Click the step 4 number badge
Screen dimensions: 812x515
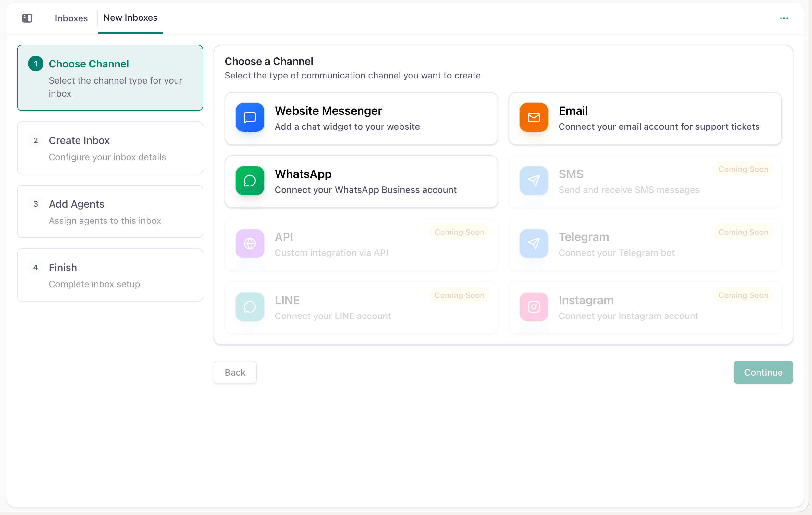(36, 268)
